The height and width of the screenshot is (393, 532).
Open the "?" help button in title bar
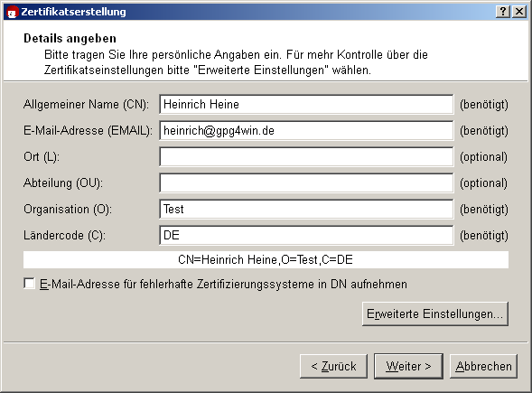point(503,12)
